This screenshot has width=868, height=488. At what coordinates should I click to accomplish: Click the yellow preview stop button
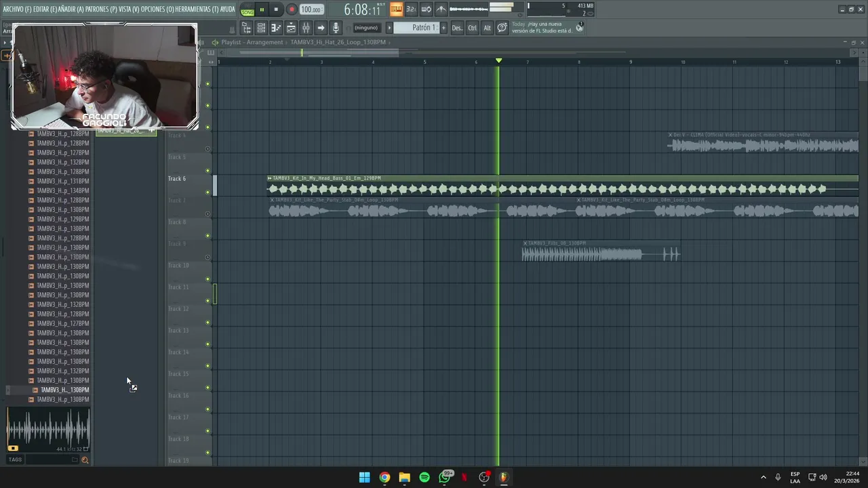[x=13, y=448]
